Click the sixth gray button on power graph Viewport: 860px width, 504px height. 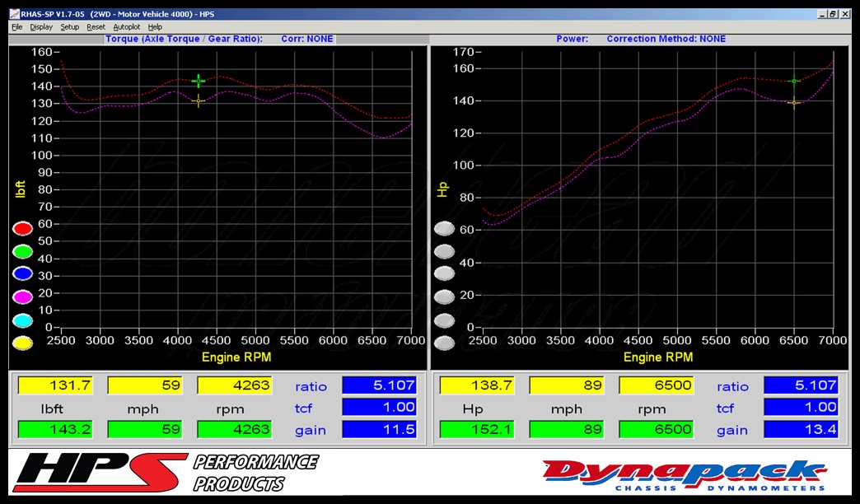coord(444,343)
